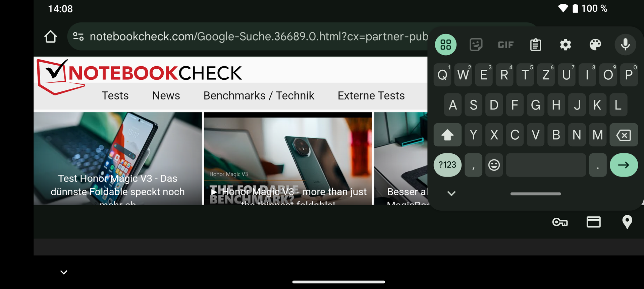This screenshot has width=644, height=289.
Task: Tap the green go arrow key
Action: point(624,165)
